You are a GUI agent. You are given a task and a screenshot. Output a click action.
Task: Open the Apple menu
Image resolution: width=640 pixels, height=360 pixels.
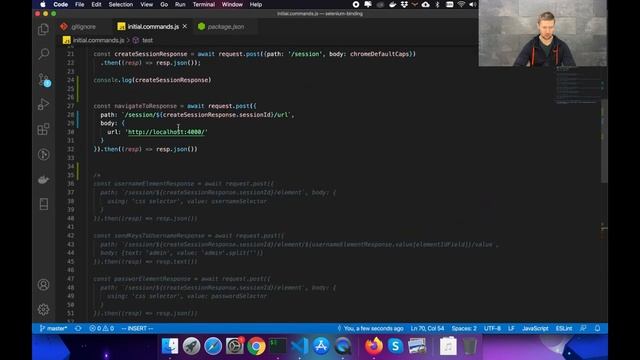tap(43, 4)
